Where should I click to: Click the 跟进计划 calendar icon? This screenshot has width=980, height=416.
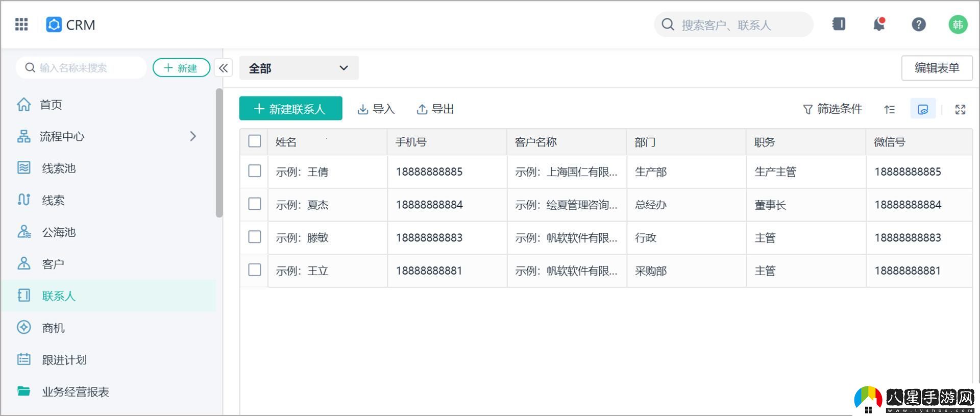pos(24,359)
